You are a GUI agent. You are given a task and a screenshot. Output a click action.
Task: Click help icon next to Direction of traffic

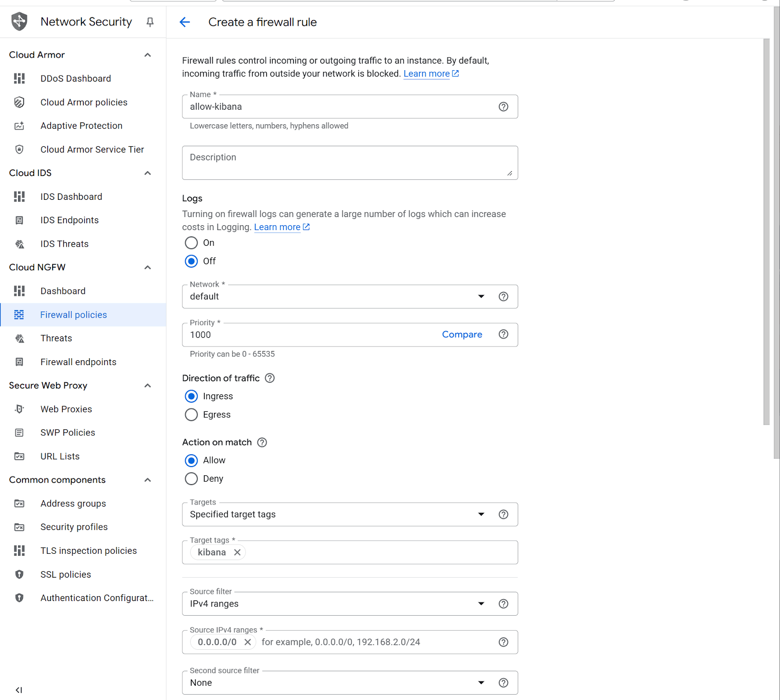point(270,378)
